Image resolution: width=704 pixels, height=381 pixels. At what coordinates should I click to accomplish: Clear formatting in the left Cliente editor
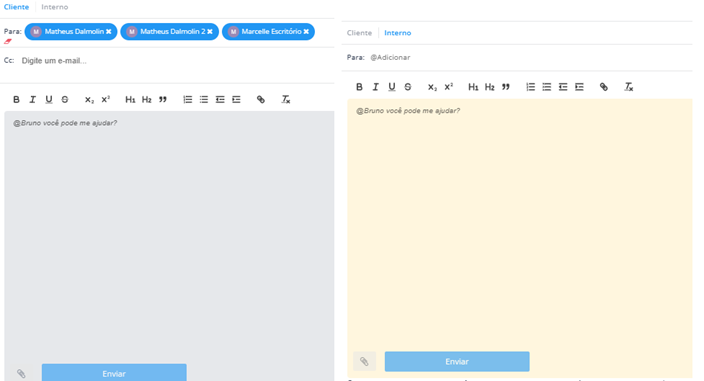click(286, 100)
